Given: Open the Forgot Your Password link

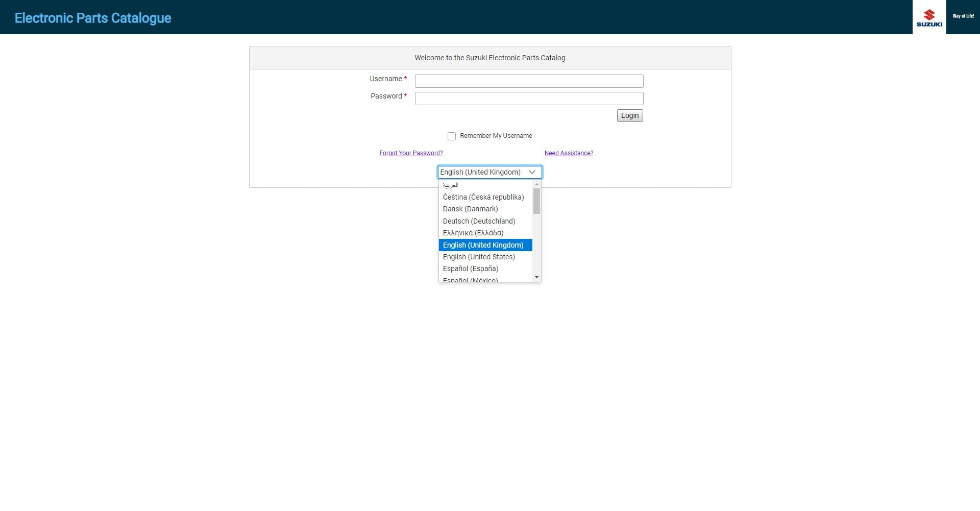Looking at the screenshot, I should pyautogui.click(x=411, y=153).
